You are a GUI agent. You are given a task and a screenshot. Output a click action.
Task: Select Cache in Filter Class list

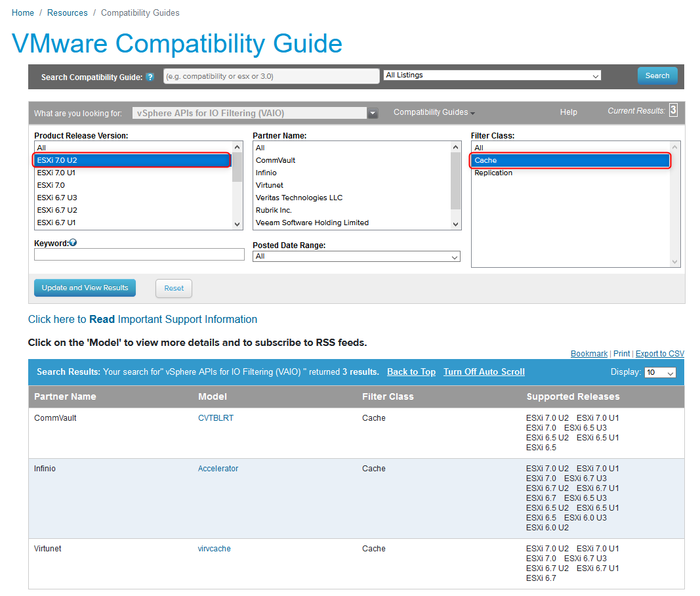[571, 160]
